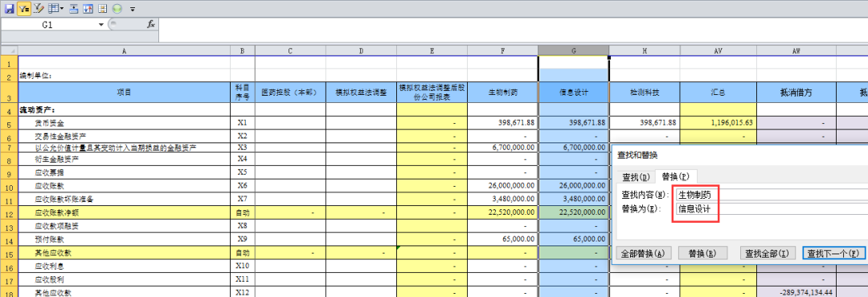Image resolution: width=868 pixels, height=297 pixels.
Task: Select column A header
Action: click(124, 51)
